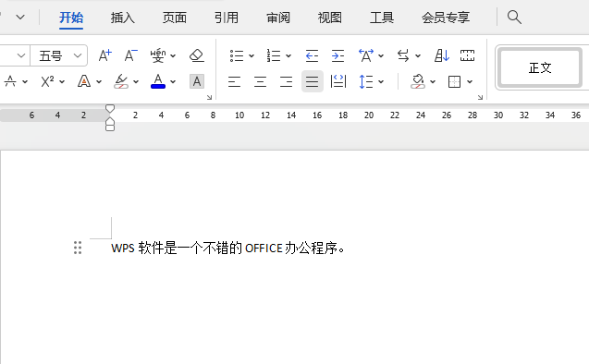Open the 页面 tab
The image size is (589, 364).
click(x=175, y=18)
